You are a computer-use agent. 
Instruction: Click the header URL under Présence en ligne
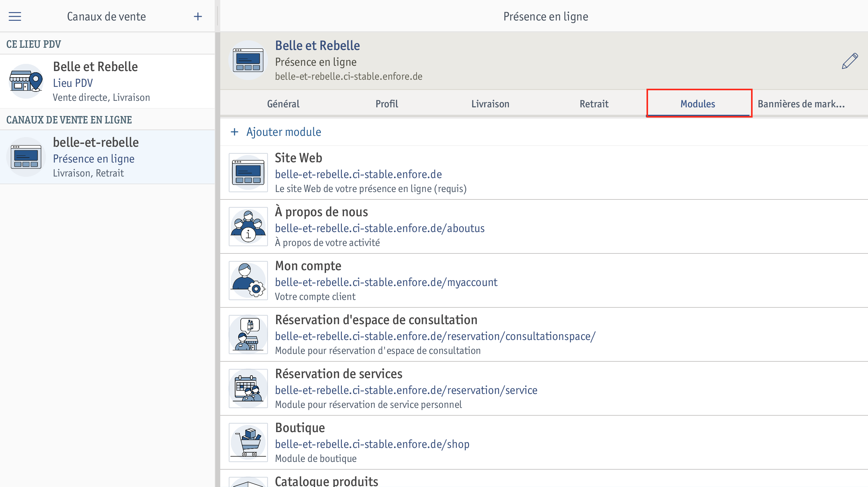(x=348, y=76)
